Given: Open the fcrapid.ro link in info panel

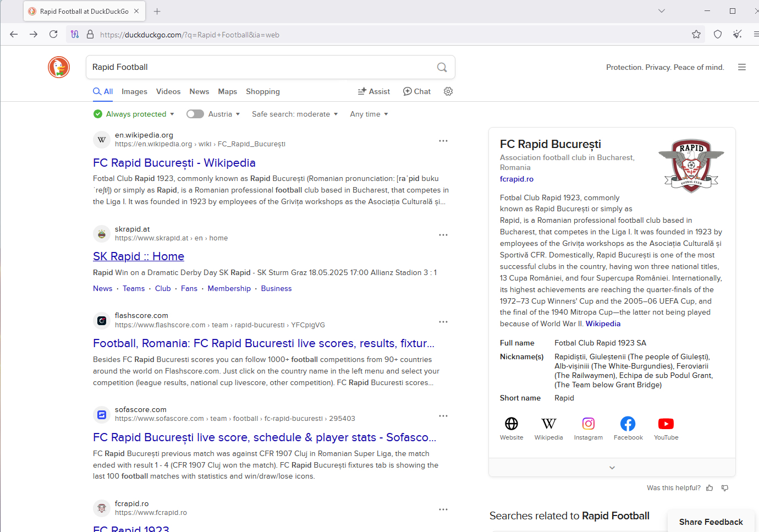Looking at the screenshot, I should click(516, 179).
